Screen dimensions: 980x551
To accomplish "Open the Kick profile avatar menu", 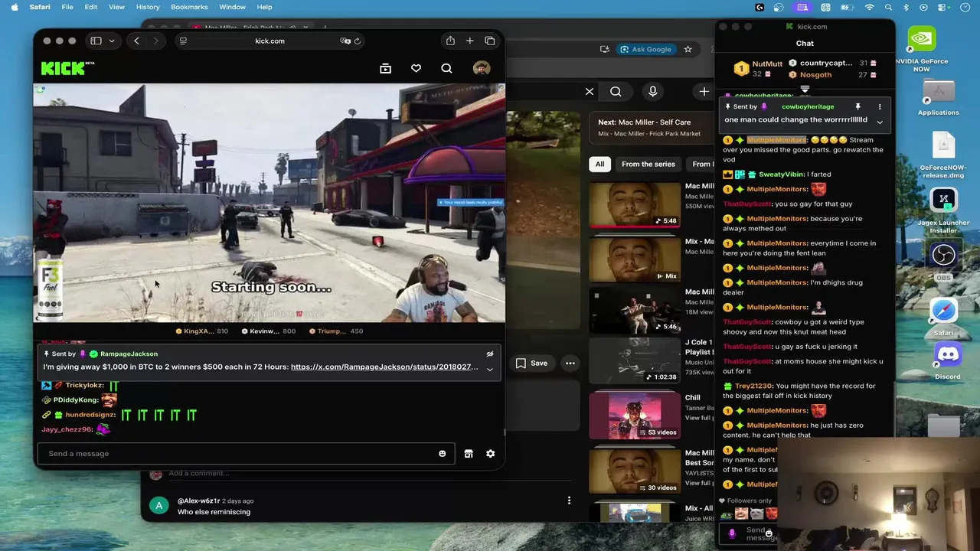I will (482, 68).
